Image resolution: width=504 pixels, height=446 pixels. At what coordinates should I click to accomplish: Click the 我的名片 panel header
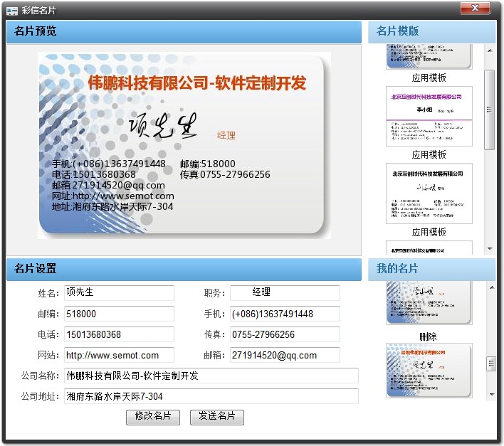431,270
